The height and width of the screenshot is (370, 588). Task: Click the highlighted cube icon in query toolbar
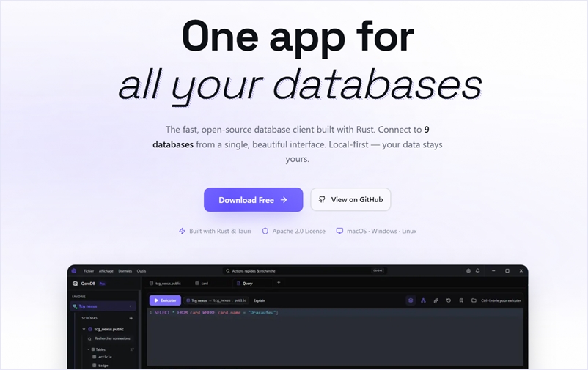[411, 300]
